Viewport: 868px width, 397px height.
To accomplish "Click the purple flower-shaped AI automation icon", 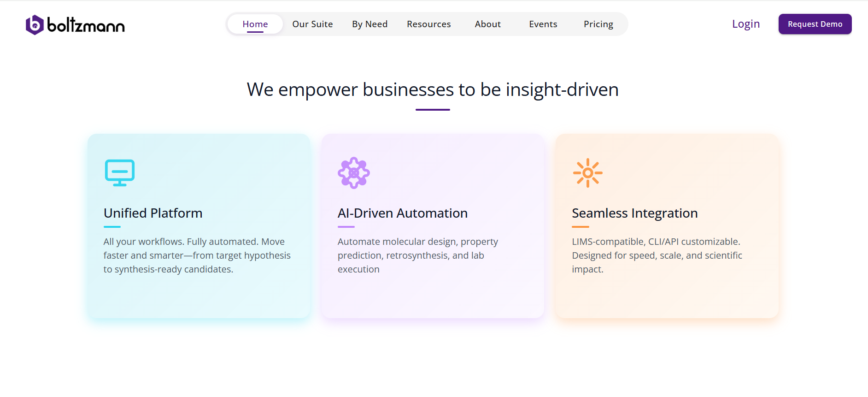I will [354, 173].
